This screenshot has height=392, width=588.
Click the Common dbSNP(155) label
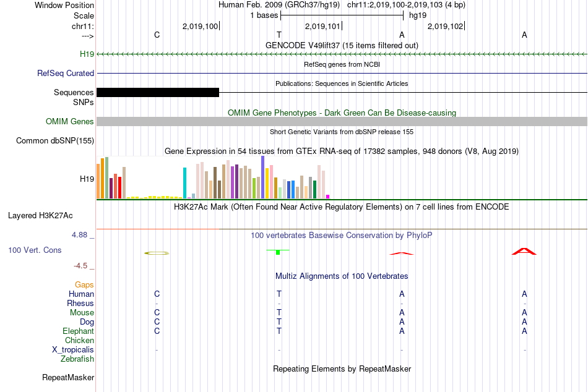55,140
